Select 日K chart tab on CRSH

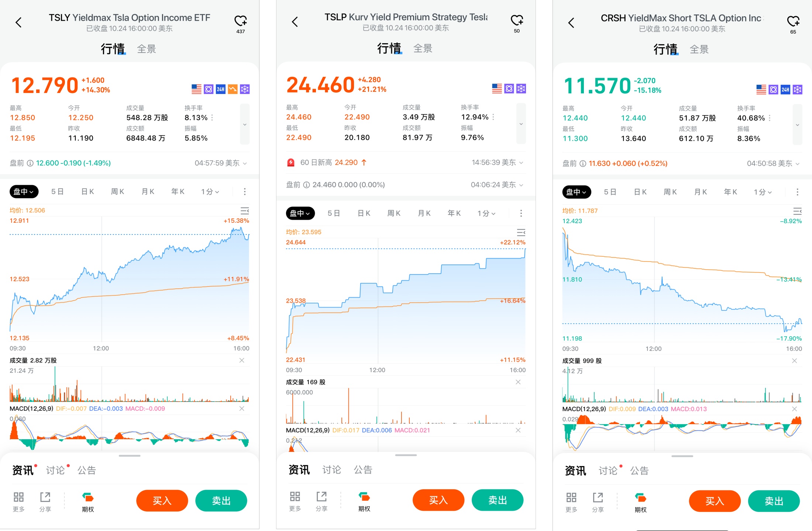640,192
